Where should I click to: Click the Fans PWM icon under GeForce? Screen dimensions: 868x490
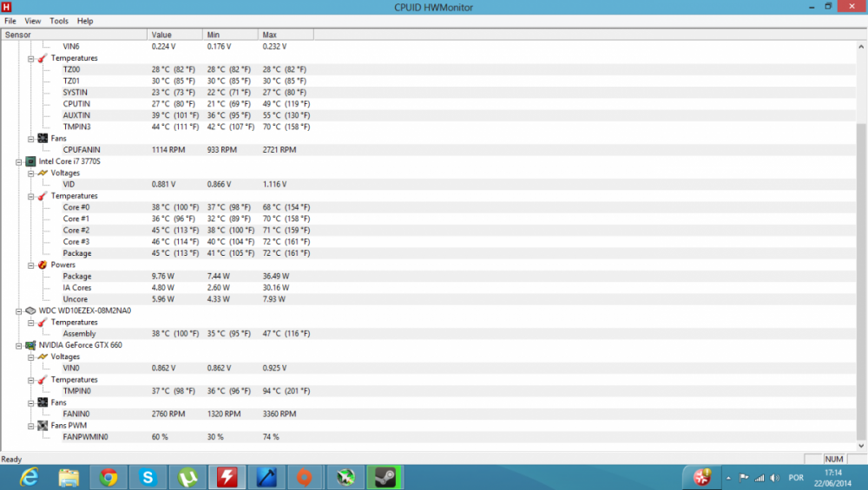43,426
